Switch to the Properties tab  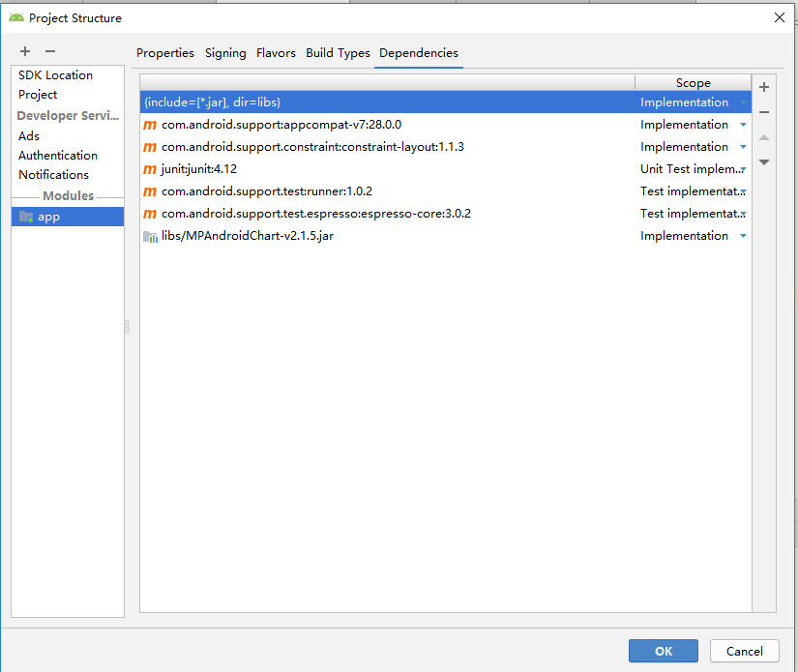pyautogui.click(x=164, y=53)
